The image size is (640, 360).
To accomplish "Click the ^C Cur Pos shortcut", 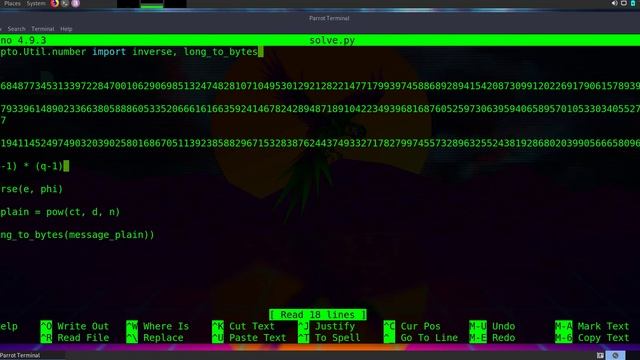I will click(x=412, y=326).
